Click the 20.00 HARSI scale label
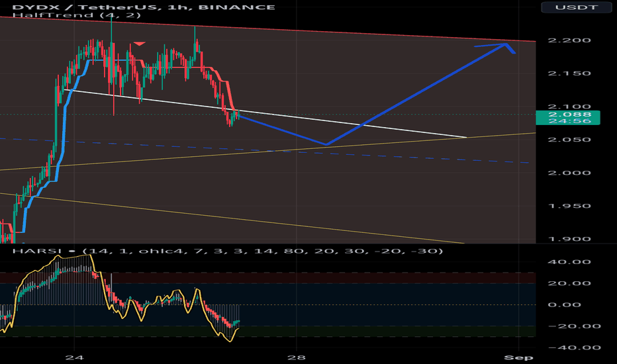617x364 pixels. (569, 283)
